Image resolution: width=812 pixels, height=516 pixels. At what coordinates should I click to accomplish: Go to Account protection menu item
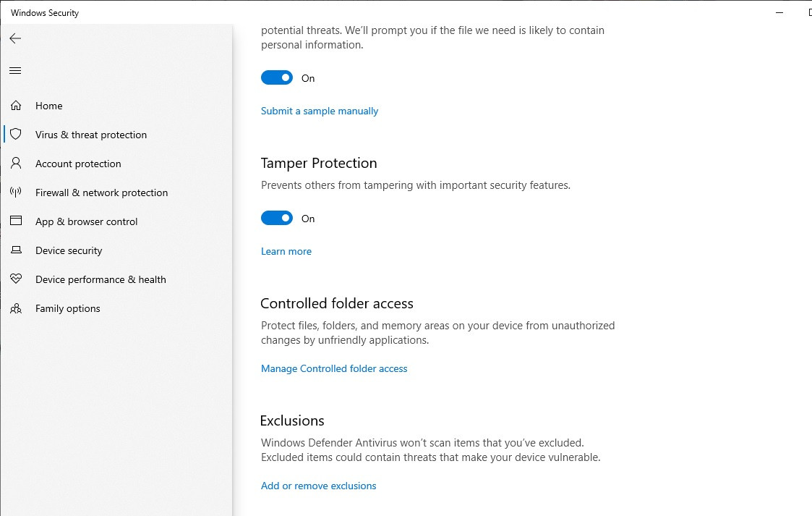coord(78,164)
